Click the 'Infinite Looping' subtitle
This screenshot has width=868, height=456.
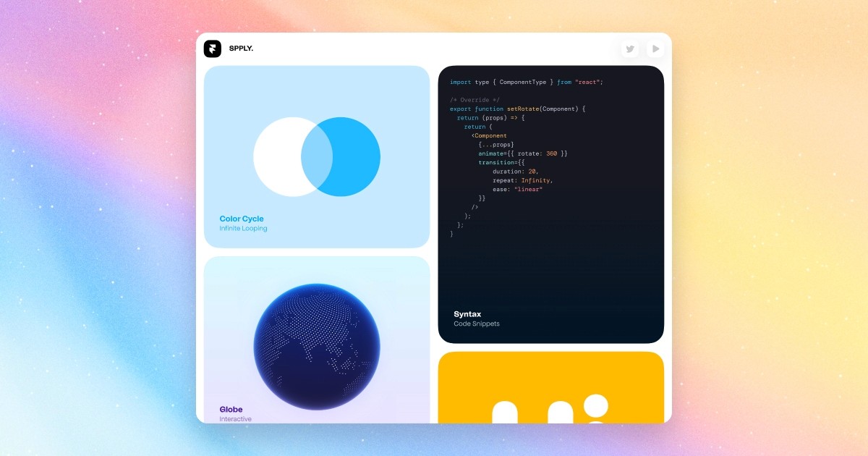pos(243,229)
